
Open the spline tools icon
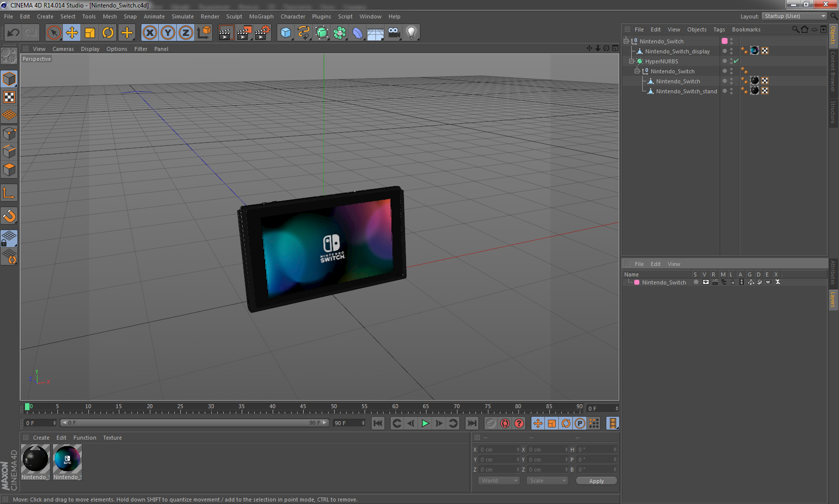tap(304, 33)
